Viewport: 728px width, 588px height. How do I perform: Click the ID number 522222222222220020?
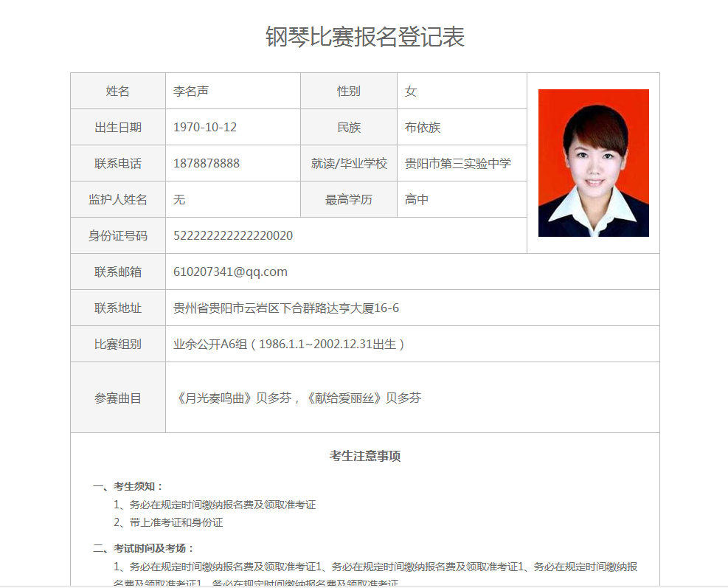click(x=233, y=235)
